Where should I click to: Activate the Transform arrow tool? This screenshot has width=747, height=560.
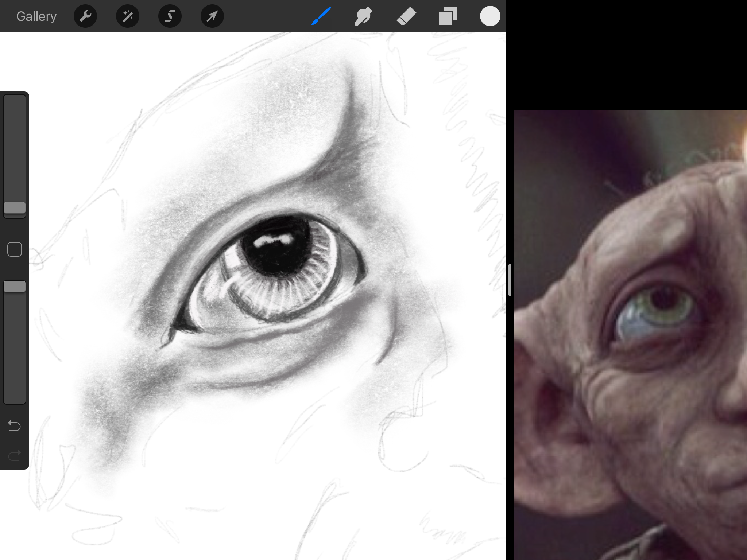point(212,16)
